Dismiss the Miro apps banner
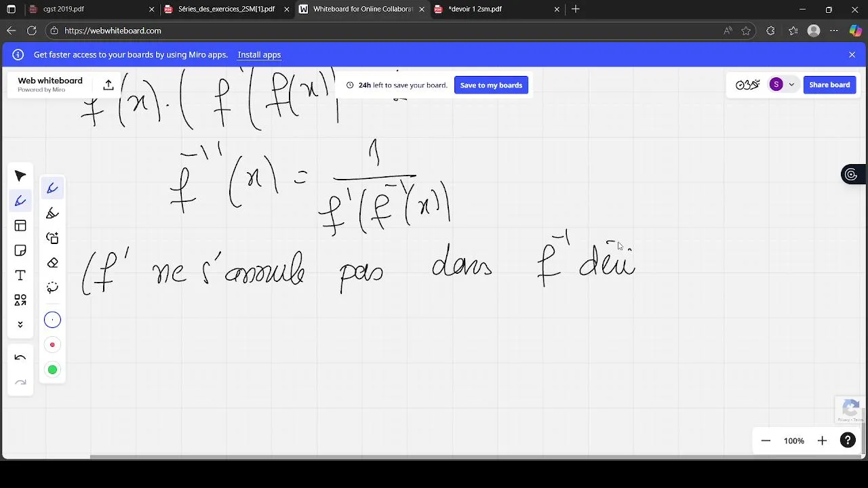Screen dimensions: 868x488 point(852,55)
